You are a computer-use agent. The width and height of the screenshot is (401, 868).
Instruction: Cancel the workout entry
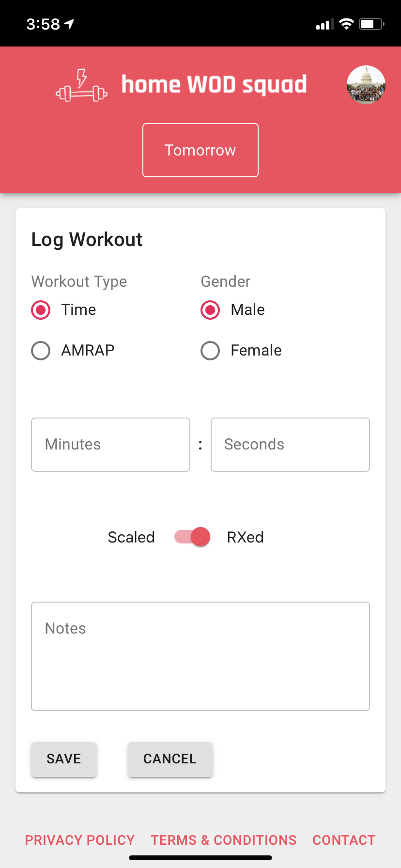coord(170,759)
